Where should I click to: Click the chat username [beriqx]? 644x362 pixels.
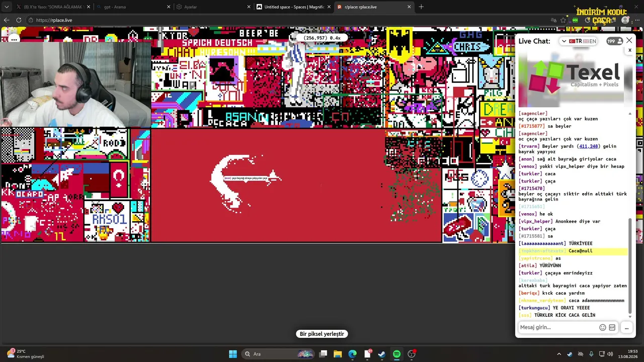pos(529,293)
